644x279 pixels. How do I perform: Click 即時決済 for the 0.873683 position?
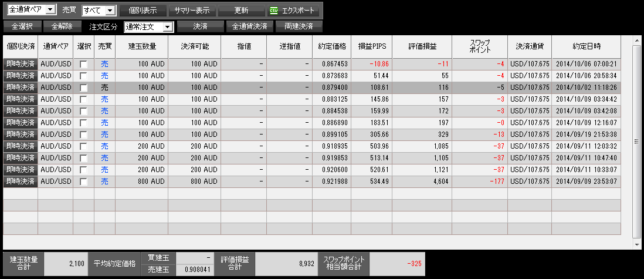(21, 76)
